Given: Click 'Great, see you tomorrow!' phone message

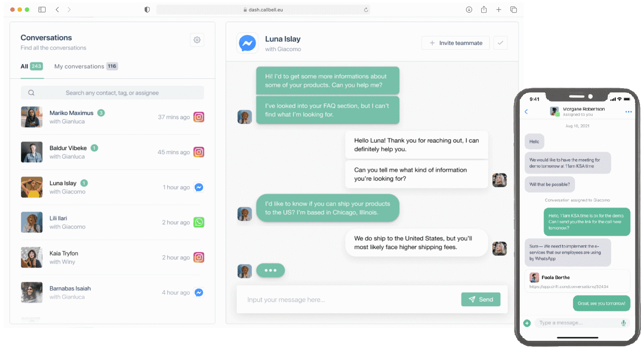Looking at the screenshot, I should (x=602, y=304).
